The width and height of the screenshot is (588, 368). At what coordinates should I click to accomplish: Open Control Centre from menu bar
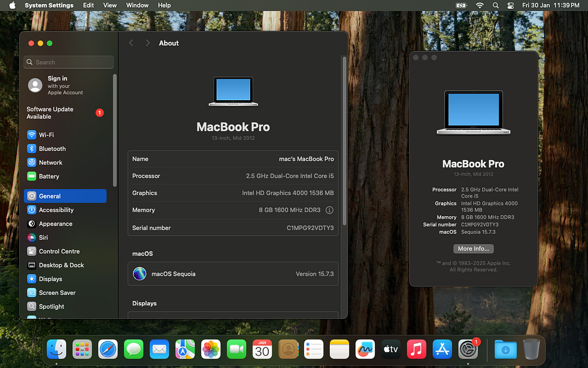[510, 5]
